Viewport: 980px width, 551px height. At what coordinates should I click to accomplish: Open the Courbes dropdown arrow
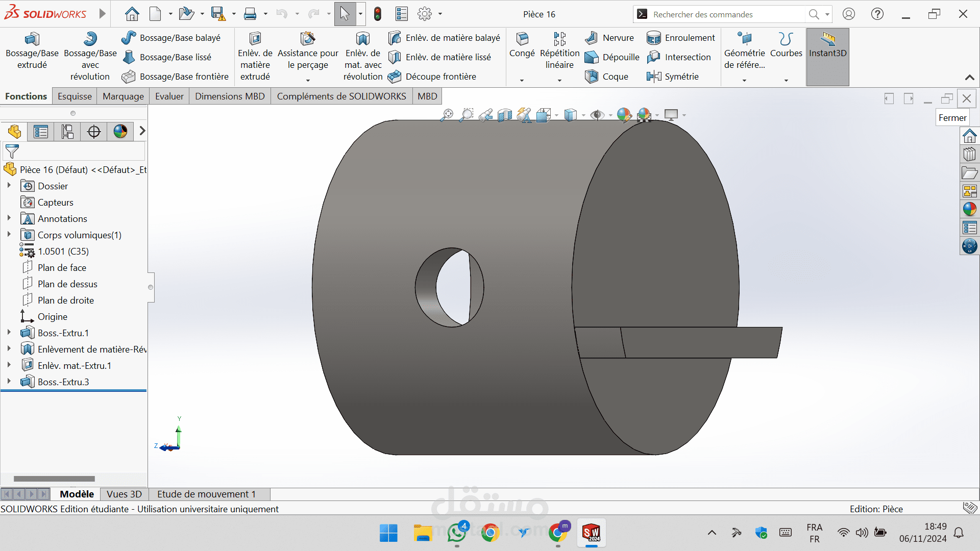click(786, 80)
